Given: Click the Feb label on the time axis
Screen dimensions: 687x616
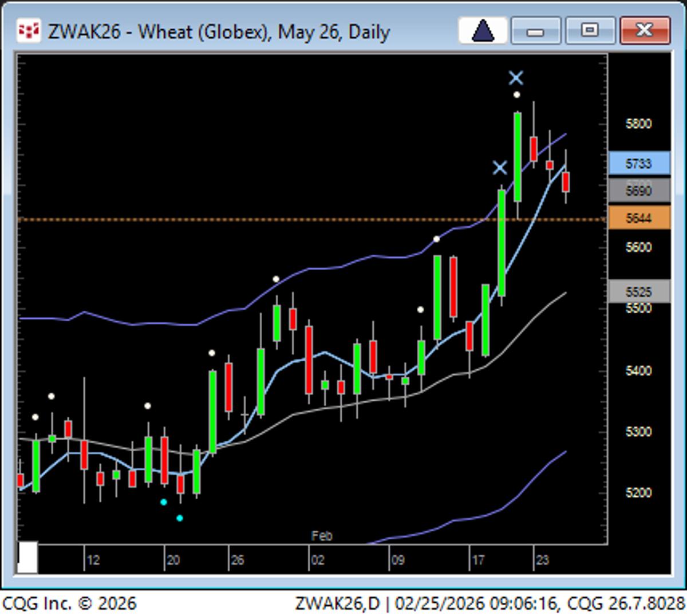Looking at the screenshot, I should pos(322,537).
